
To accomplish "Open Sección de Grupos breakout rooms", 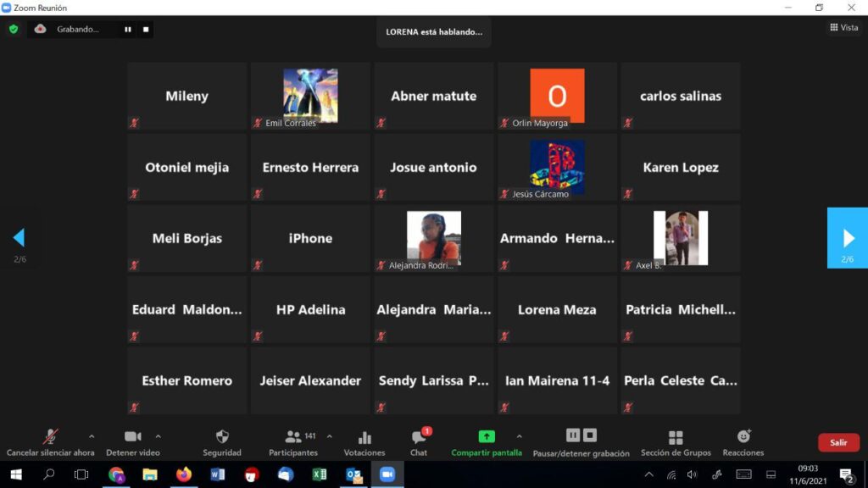I will (x=676, y=441).
